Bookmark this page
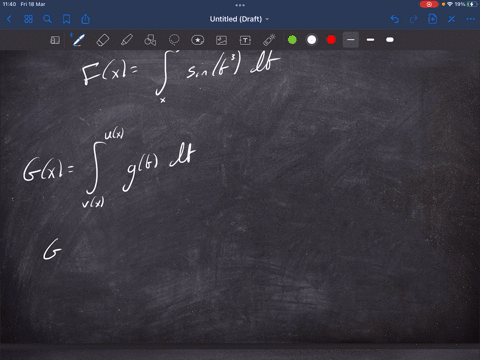The image size is (480, 360). click(x=66, y=19)
